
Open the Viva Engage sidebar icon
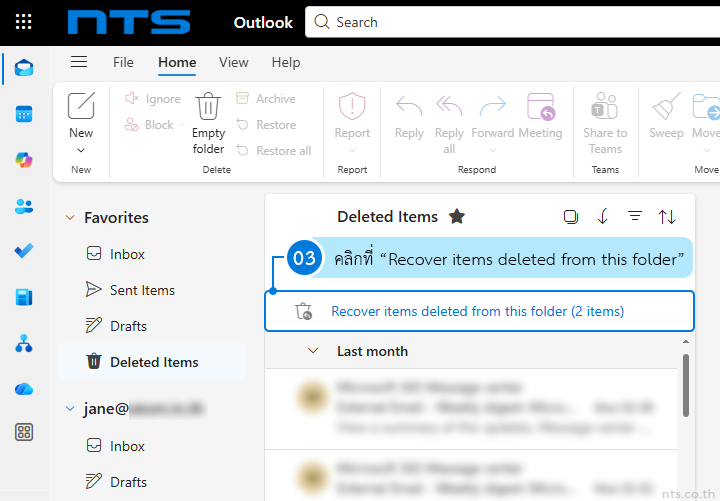tap(24, 297)
